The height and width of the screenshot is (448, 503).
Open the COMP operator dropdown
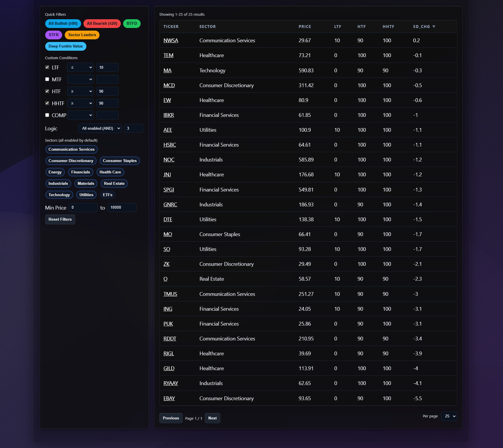click(x=80, y=115)
